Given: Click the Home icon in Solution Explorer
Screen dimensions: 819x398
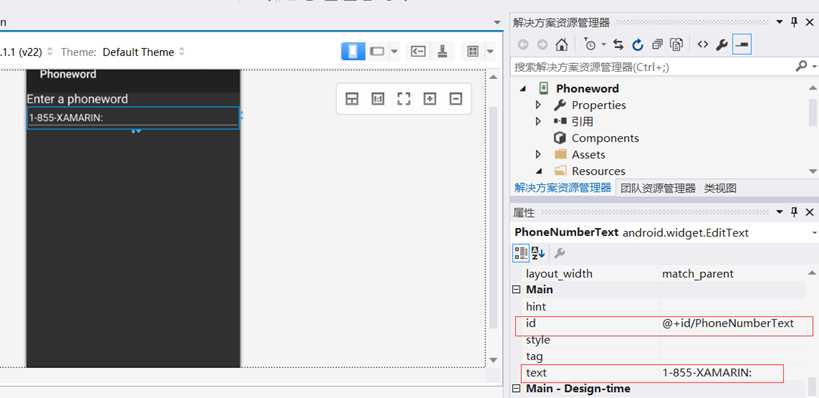Looking at the screenshot, I should [x=561, y=45].
